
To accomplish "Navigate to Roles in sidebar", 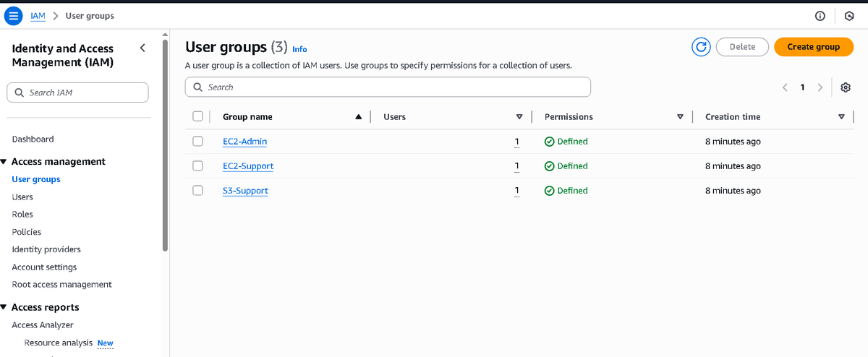I will (x=22, y=215).
